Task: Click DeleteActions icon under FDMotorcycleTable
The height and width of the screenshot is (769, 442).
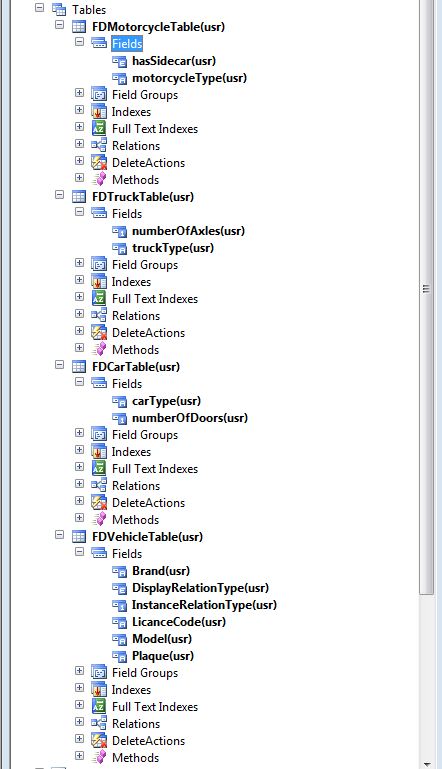Action: (x=99, y=162)
